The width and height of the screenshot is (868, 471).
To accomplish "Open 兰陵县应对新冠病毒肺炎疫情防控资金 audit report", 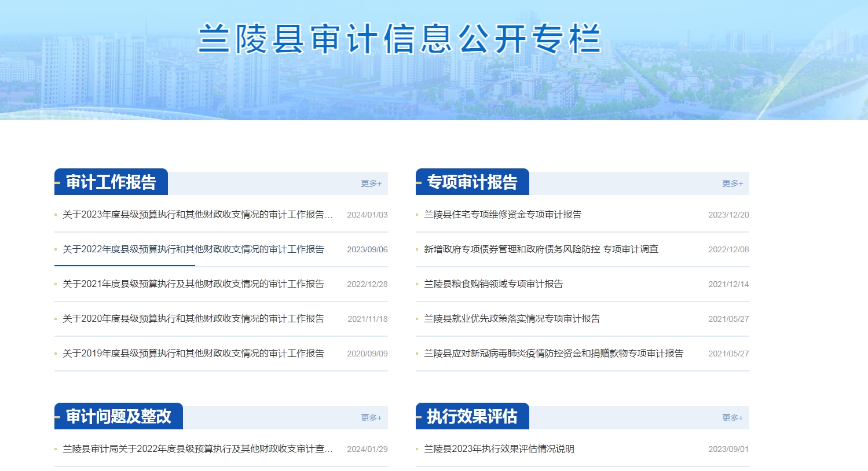I will coord(554,354).
